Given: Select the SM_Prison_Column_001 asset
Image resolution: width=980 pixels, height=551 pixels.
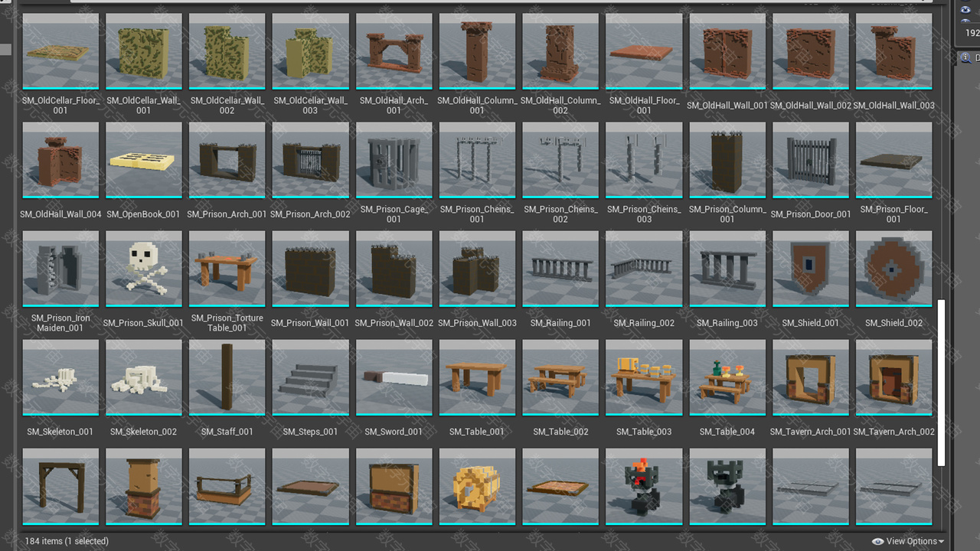Looking at the screenshot, I should coord(727,160).
